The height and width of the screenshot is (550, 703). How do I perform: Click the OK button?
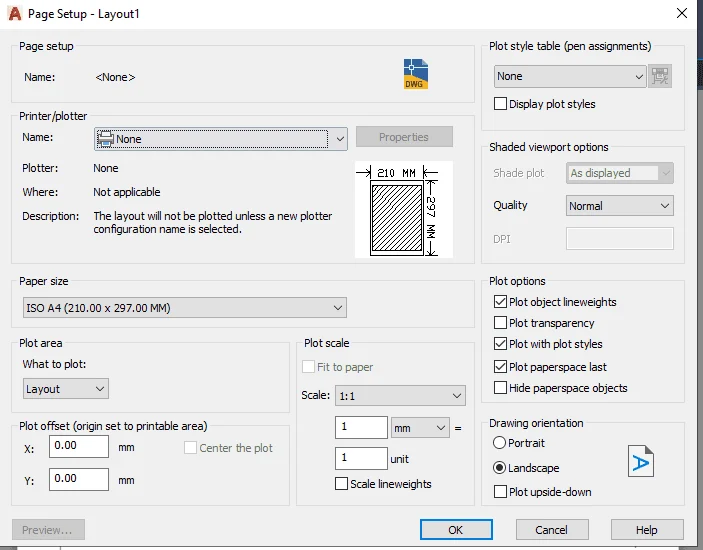coord(456,530)
